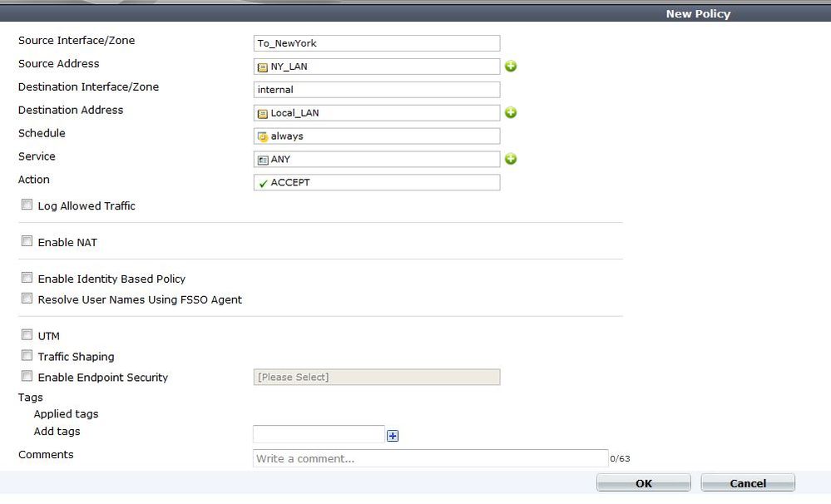
Task: Click green plus icon beside Destination Address
Action: (x=511, y=113)
